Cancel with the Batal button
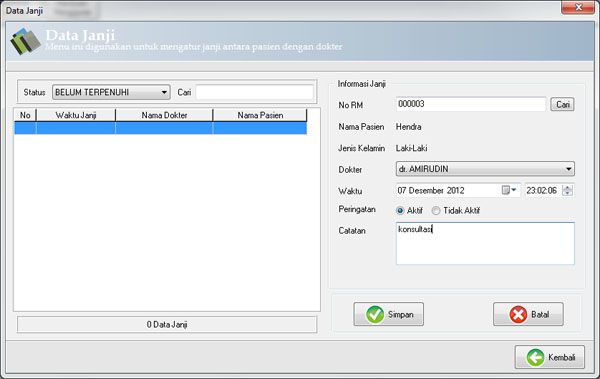600x379 pixels. pyautogui.click(x=528, y=314)
